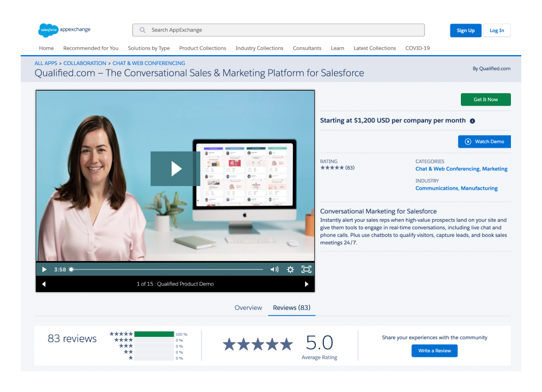Click the small play icon in the video controls
Viewport: 542px width, 392px height.
(44, 270)
